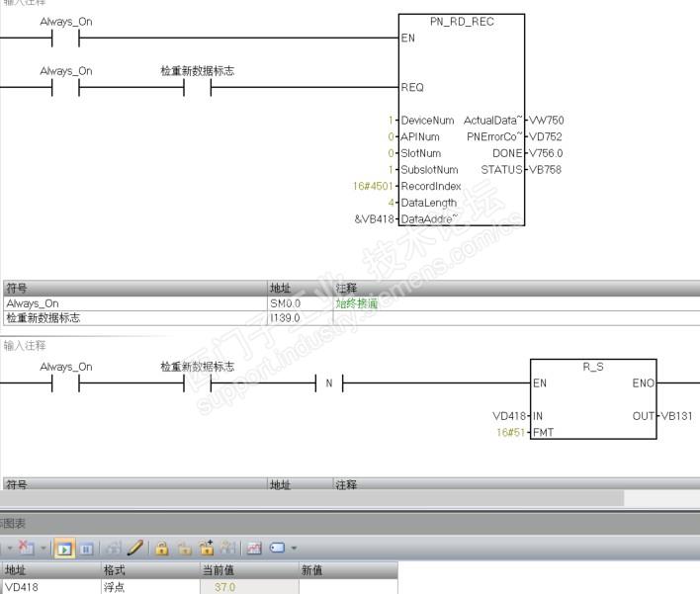700x594 pixels.
Task: Open the trend view chart icon
Action: point(254,548)
